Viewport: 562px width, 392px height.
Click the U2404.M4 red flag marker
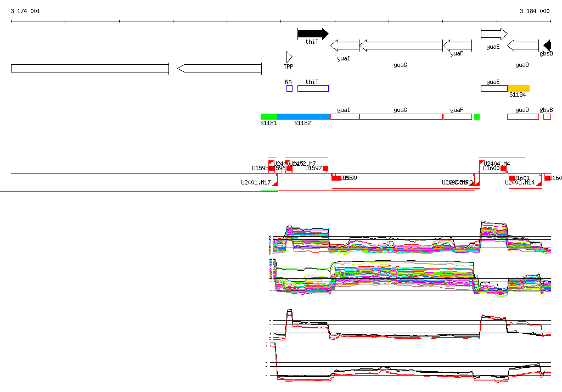(x=482, y=163)
